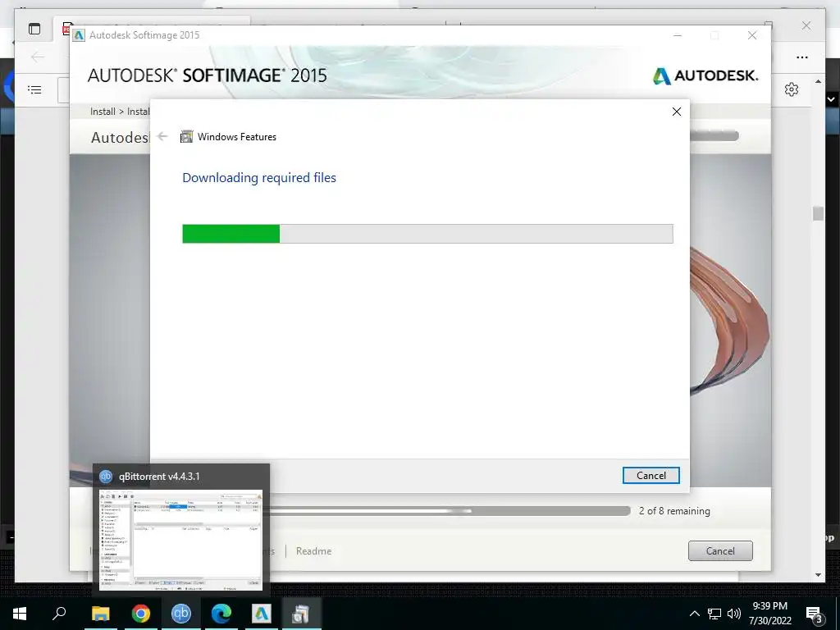Show hidden system tray icons
Image resolution: width=840 pixels, height=630 pixels.
[694, 614]
